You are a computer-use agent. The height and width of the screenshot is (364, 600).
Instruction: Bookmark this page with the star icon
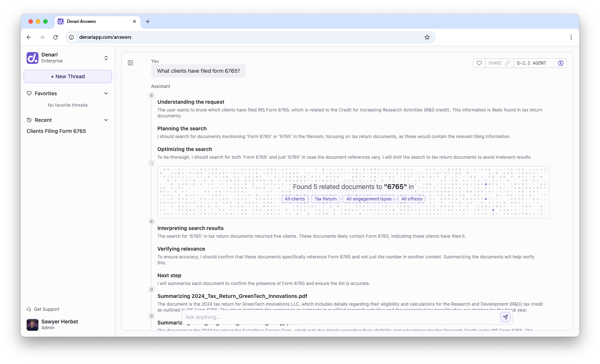click(x=427, y=37)
